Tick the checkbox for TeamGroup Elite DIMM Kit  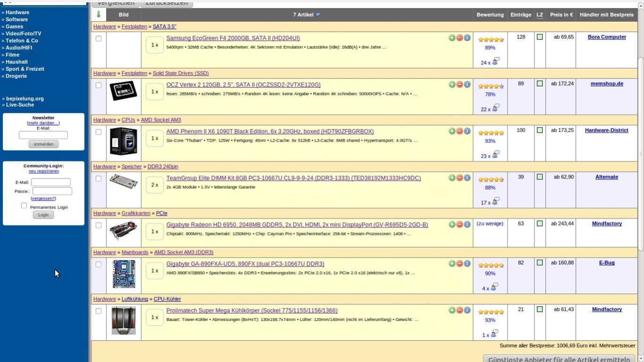click(99, 179)
